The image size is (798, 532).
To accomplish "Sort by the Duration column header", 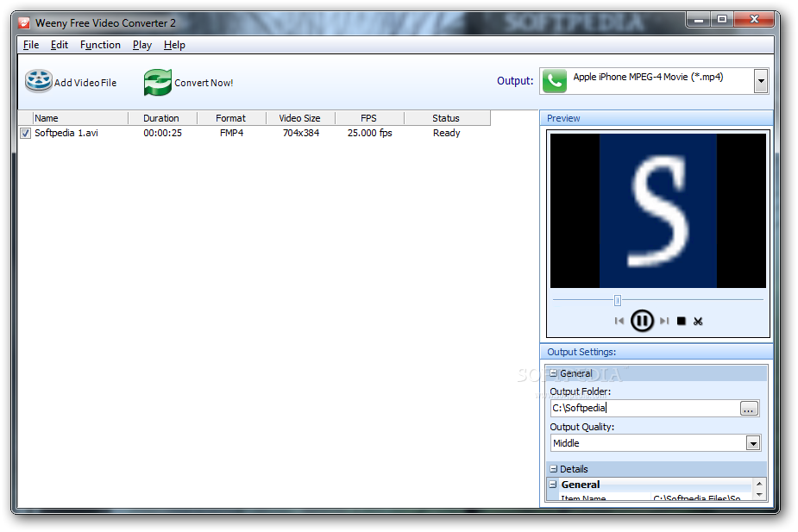I will 162,118.
